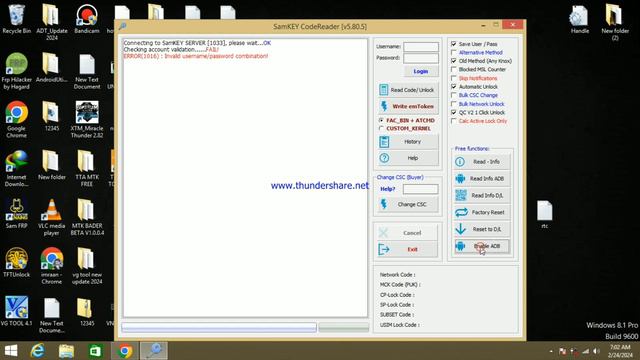Click the Enable ADB button
Viewport: 640px width, 360px height.
(x=482, y=246)
